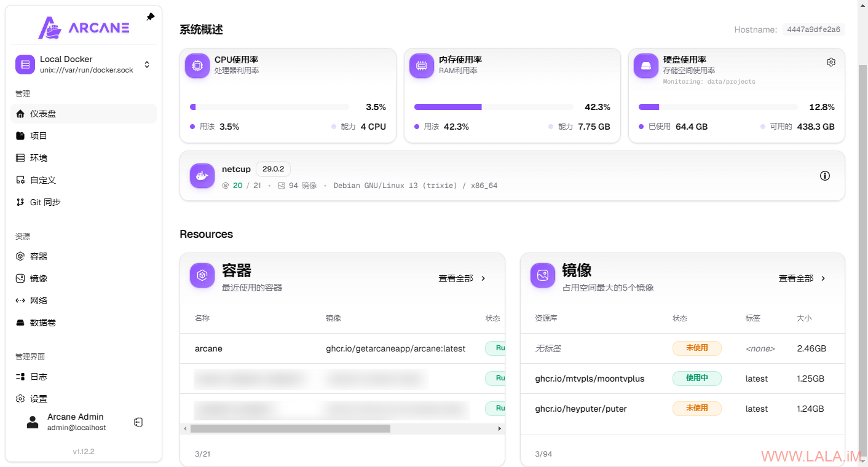868x467 pixels.
Task: Click the CPU usage chip icon
Action: click(197, 65)
